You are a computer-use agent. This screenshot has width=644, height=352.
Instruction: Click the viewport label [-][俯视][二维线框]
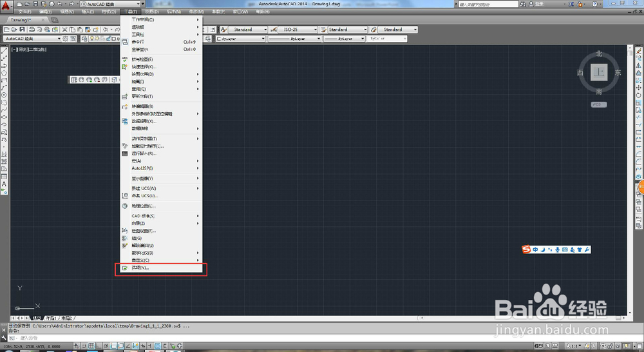pyautogui.click(x=29, y=50)
